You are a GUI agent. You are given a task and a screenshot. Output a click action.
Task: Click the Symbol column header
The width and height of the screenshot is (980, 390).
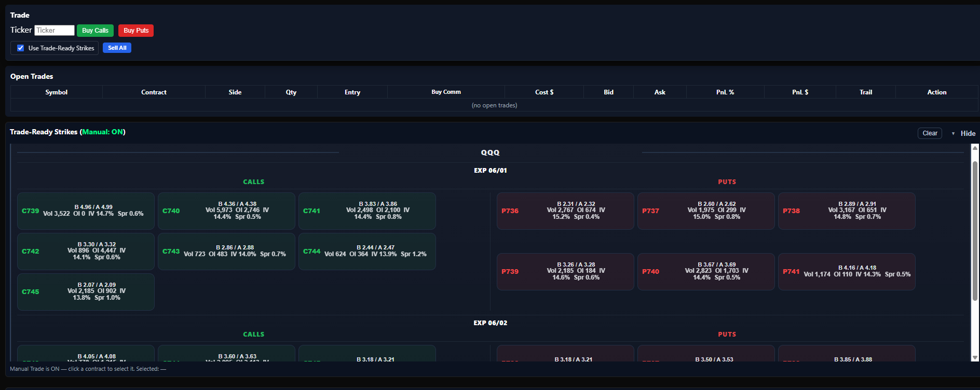coord(57,92)
